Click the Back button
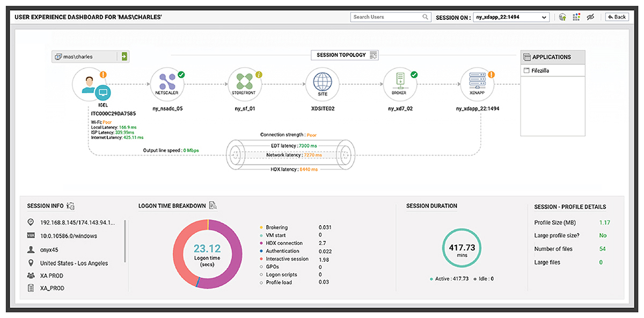This screenshot has height=318, width=644. pyautogui.click(x=617, y=17)
